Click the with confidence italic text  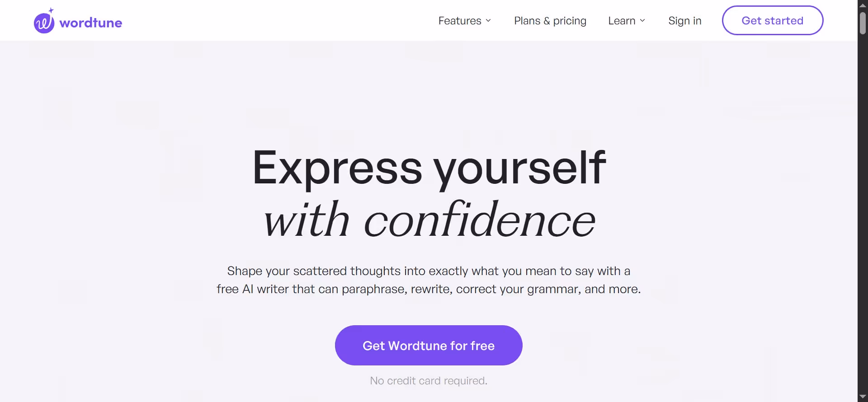coord(428,220)
